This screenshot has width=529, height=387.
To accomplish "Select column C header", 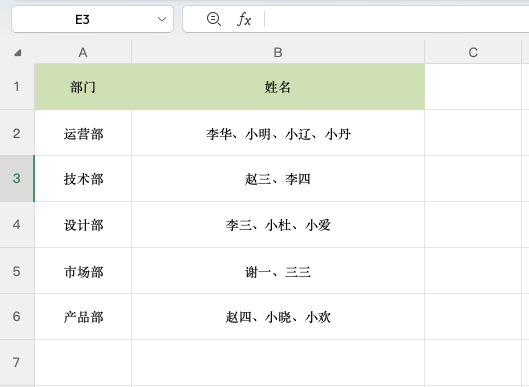I will click(x=473, y=52).
